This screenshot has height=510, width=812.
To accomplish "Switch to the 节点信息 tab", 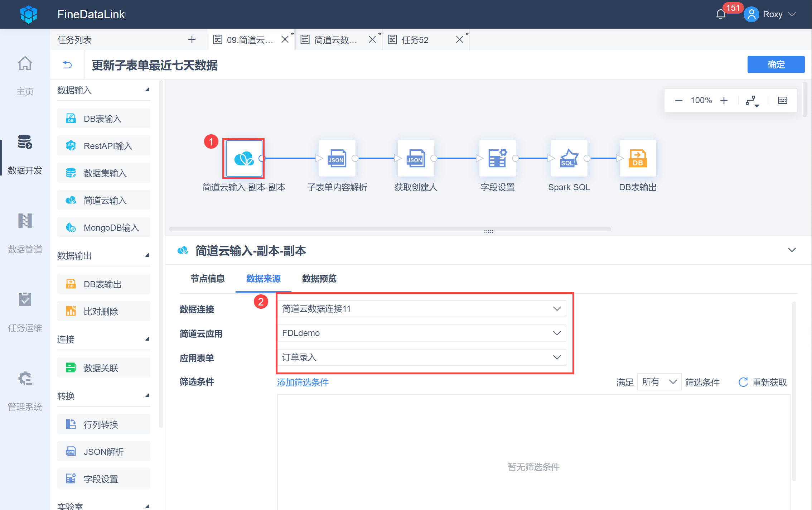I will pos(207,279).
